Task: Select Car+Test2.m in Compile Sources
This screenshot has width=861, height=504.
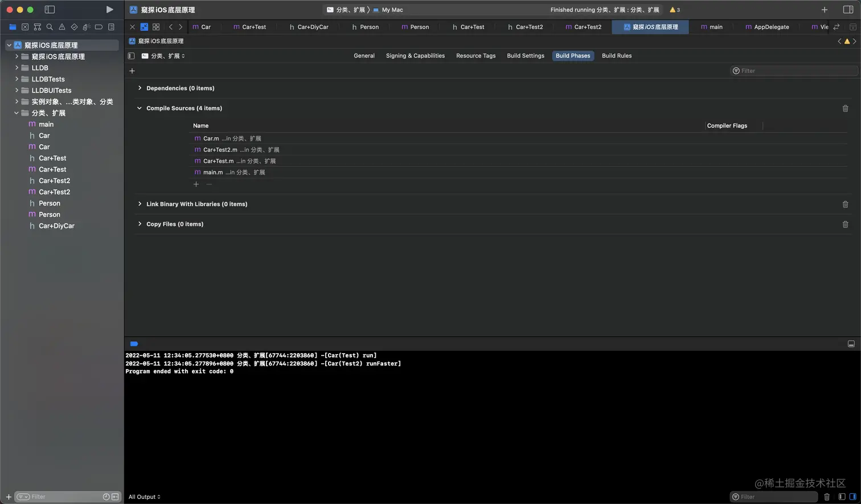Action: 236,150
